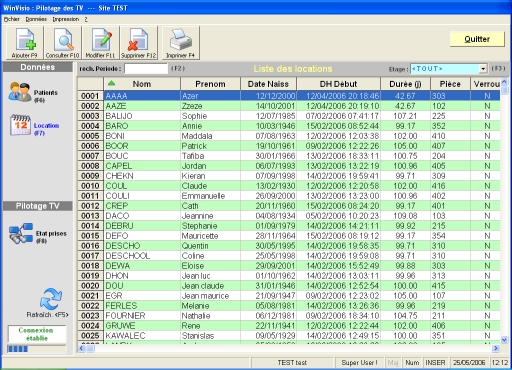512x370 pixels.
Task: Open the Etage <TOUT> combo box
Action: coord(449,69)
